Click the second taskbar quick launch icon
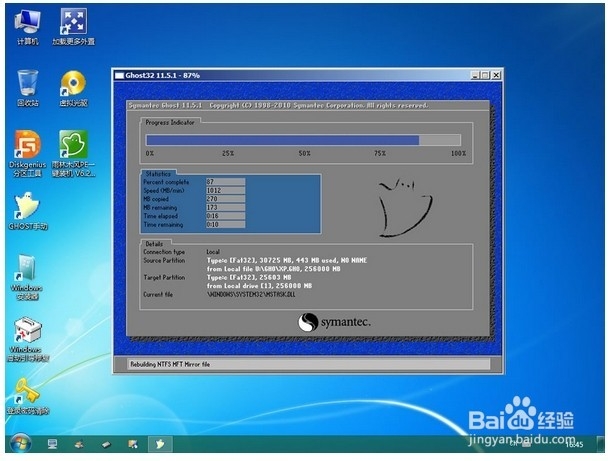This screenshot has width=611, height=461. tap(79, 444)
